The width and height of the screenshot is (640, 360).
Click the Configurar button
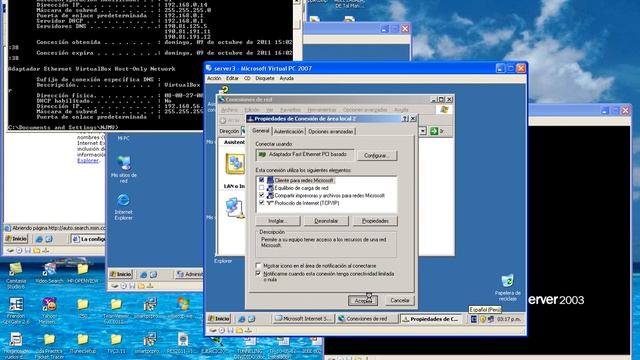tap(376, 156)
